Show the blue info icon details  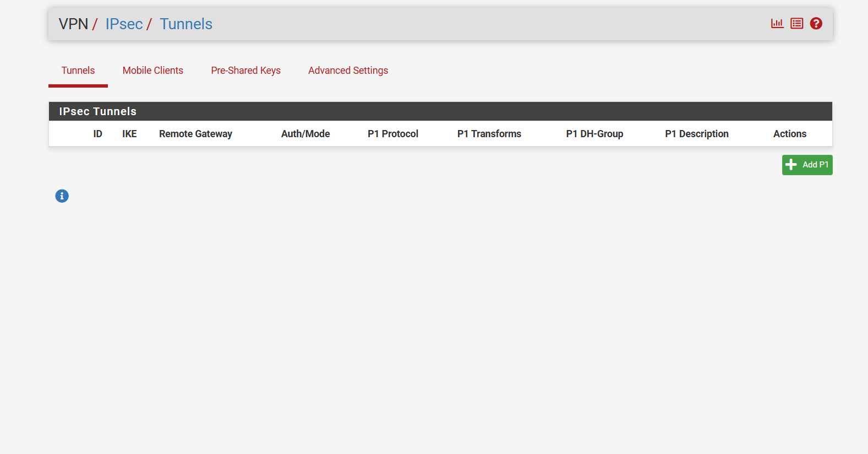tap(62, 196)
